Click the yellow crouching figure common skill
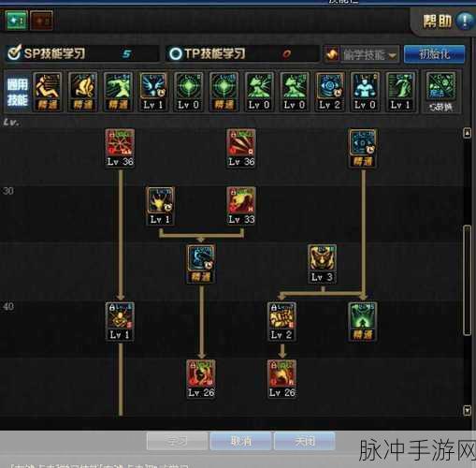Image resolution: width=476 pixels, height=468 pixels. click(48, 92)
